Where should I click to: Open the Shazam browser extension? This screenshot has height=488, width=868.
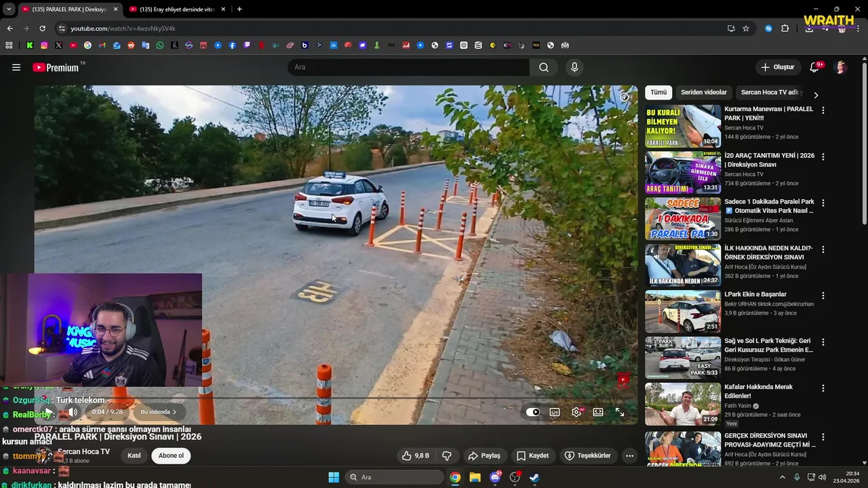tap(768, 28)
